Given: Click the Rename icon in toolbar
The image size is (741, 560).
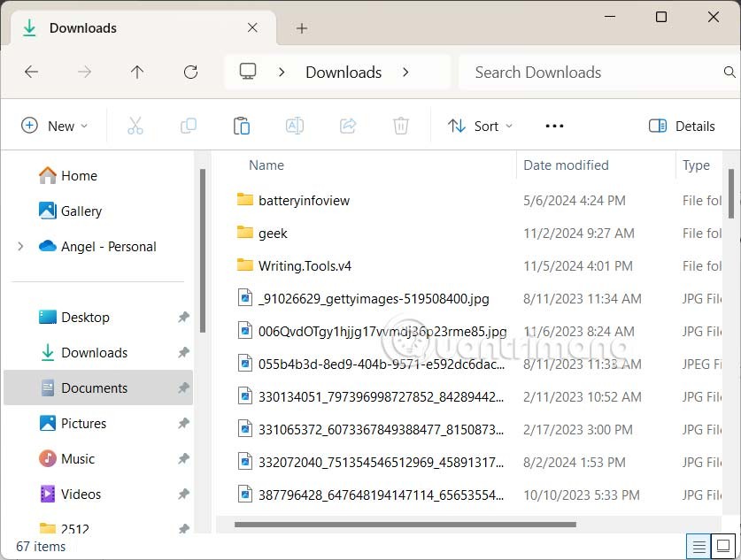Looking at the screenshot, I should click(295, 126).
